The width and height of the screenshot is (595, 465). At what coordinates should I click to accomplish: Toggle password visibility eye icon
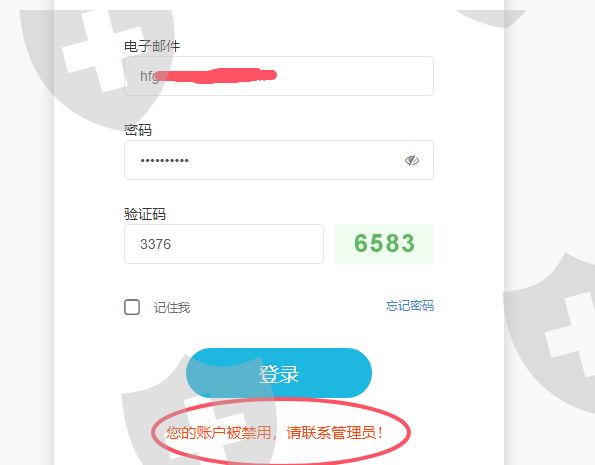tap(412, 161)
